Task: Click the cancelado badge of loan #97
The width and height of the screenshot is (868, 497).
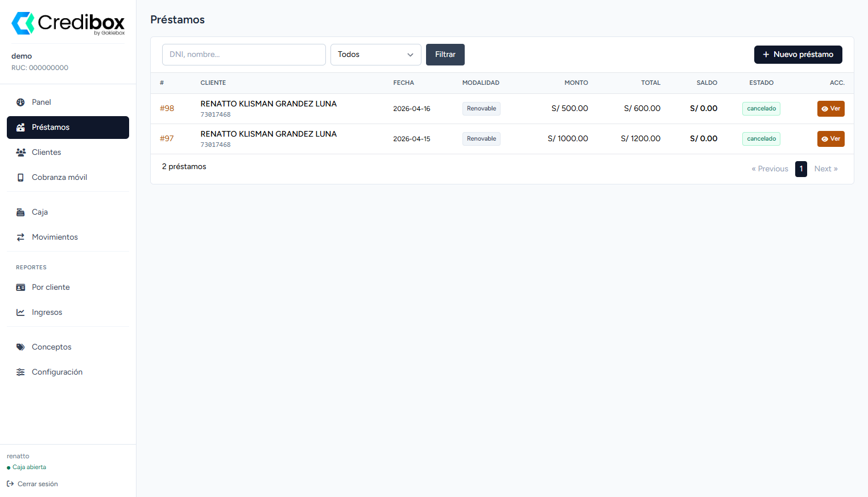Action: tap(761, 139)
